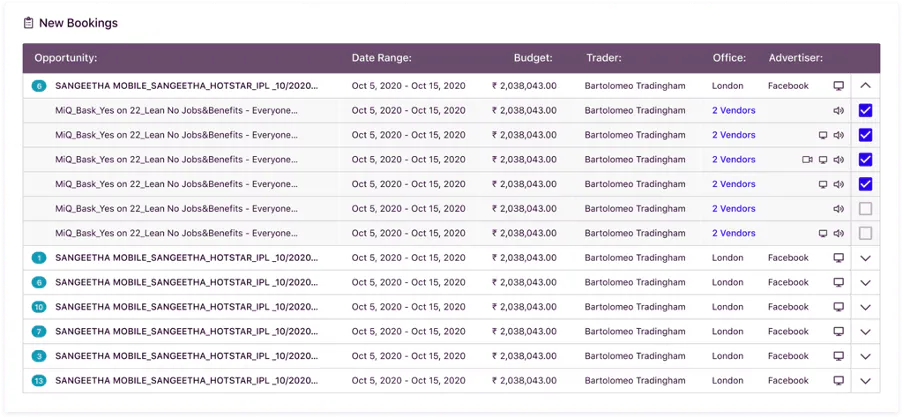Click the monitor icon in the row badged 3
This screenshot has width=904, height=418.
(x=839, y=356)
